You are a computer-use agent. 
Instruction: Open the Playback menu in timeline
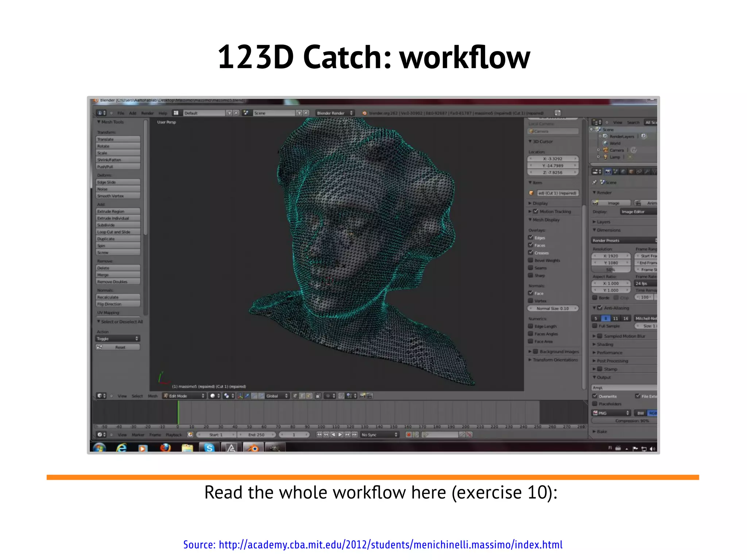tap(174, 435)
